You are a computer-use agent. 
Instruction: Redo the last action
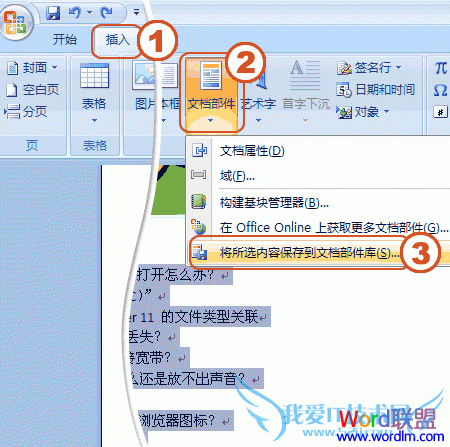tap(107, 13)
